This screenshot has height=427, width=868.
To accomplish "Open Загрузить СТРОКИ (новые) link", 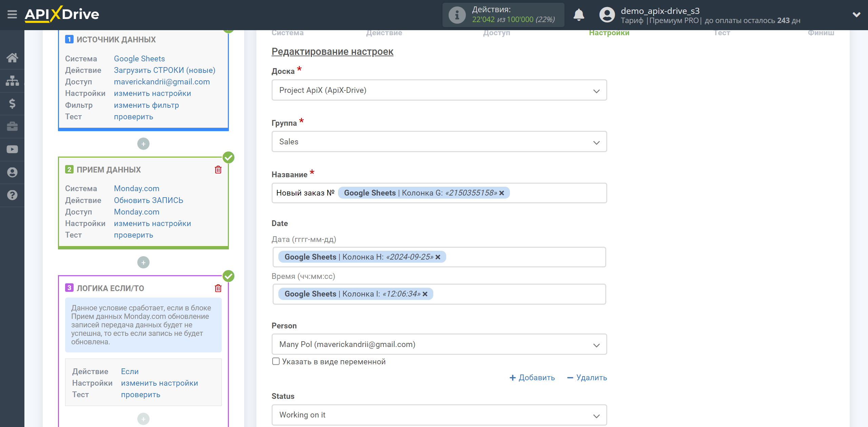I will point(164,70).
